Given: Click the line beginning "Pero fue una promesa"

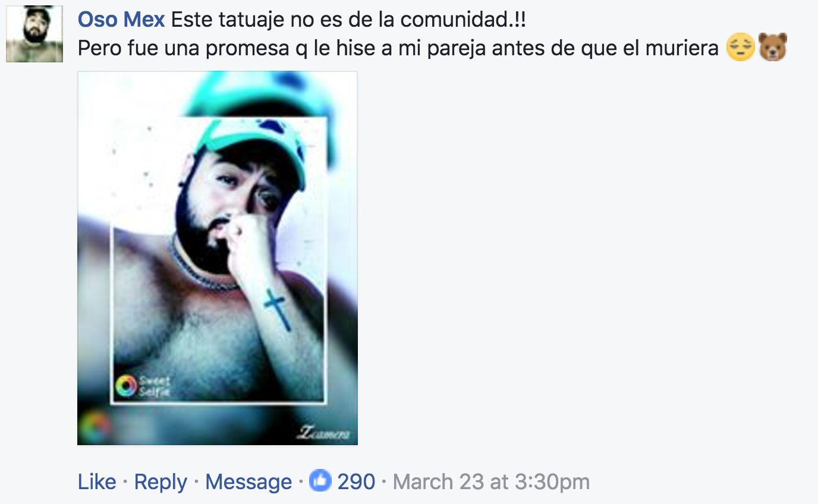Looking at the screenshot, I should point(398,48).
